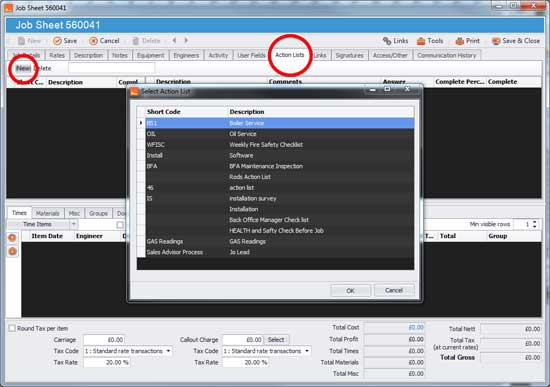550x387 pixels.
Task: Click the lower orange time item icon
Action: (x=12, y=251)
